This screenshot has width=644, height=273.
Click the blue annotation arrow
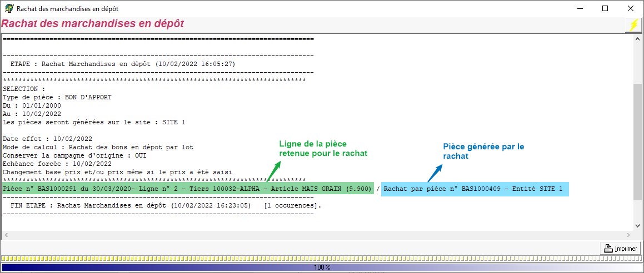435,171
